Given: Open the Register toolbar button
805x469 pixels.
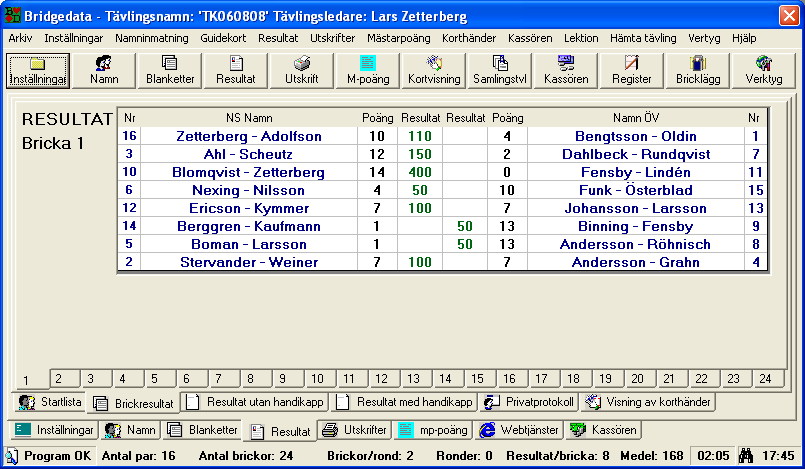Looking at the screenshot, I should coord(631,70).
